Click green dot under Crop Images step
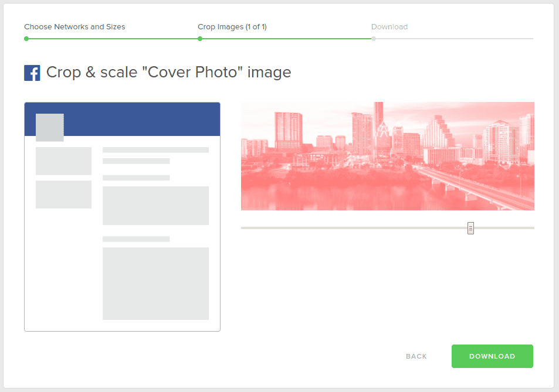Image resolution: width=559 pixels, height=392 pixels. (200, 39)
